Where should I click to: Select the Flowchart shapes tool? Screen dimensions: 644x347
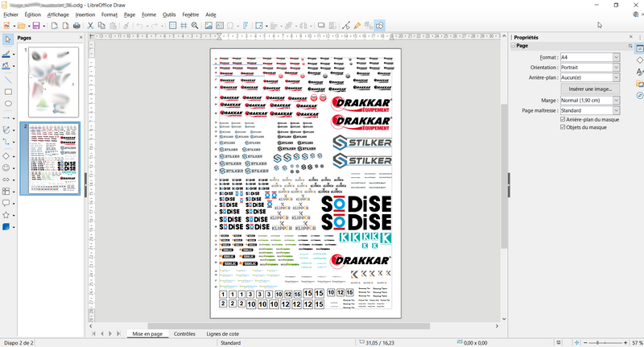[x=6, y=192]
